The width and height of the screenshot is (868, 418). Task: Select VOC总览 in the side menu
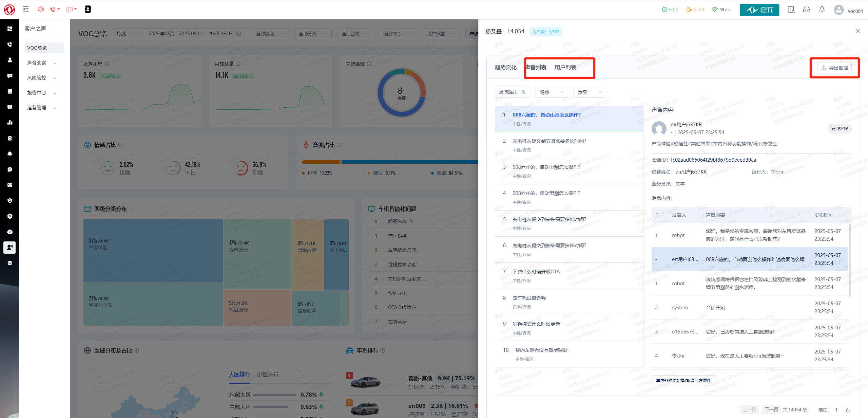pyautogui.click(x=44, y=48)
